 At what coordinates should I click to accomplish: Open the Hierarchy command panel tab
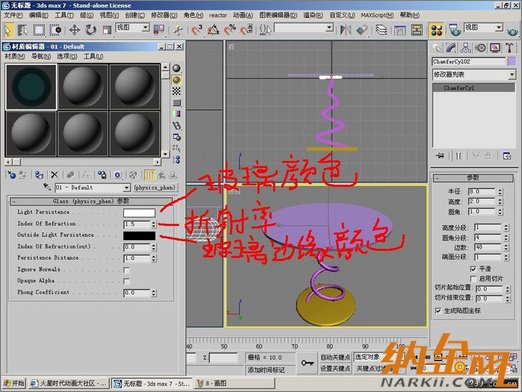(466, 48)
